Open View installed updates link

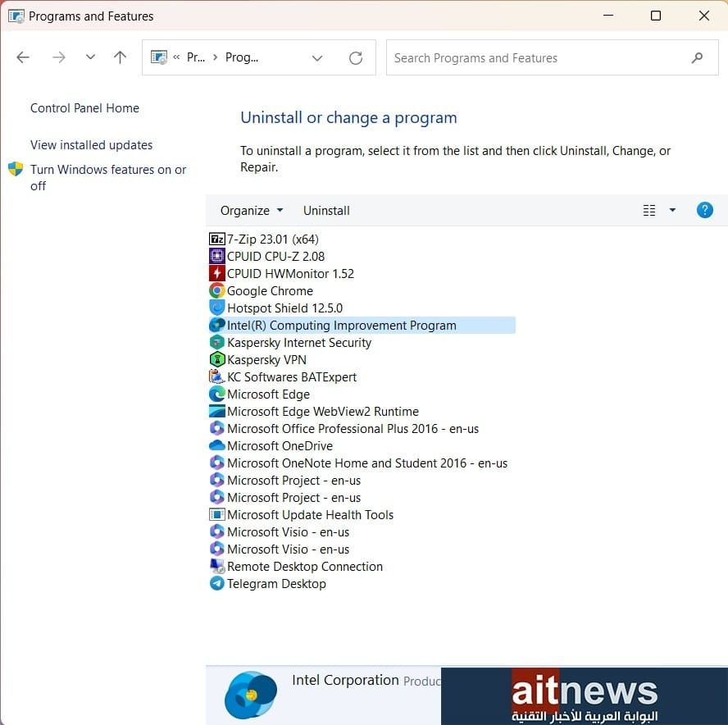coord(91,145)
